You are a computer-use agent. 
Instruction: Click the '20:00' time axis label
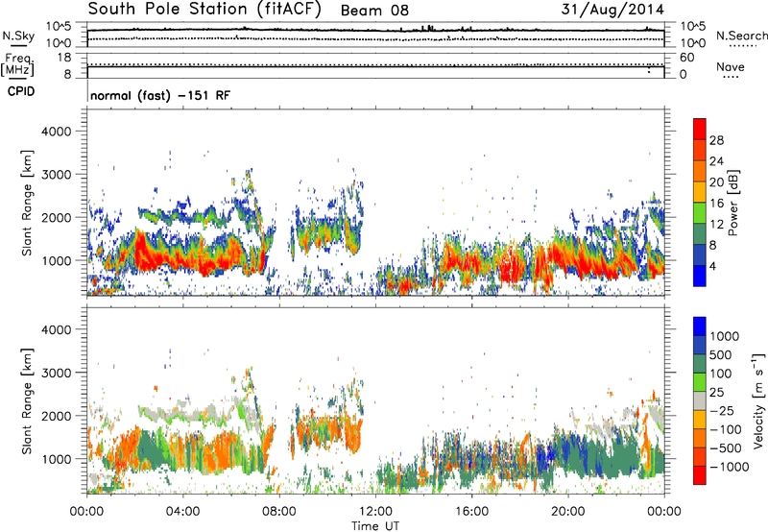tap(567, 512)
